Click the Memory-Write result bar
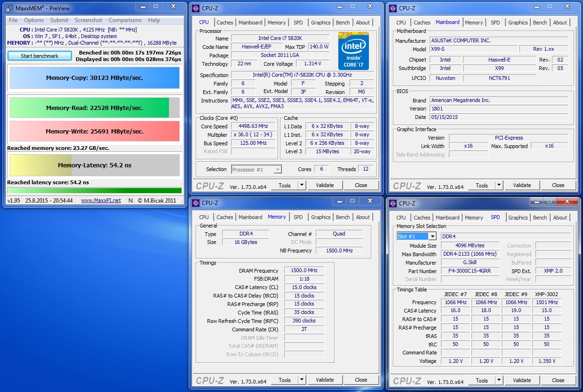This screenshot has height=392, width=583. click(95, 131)
